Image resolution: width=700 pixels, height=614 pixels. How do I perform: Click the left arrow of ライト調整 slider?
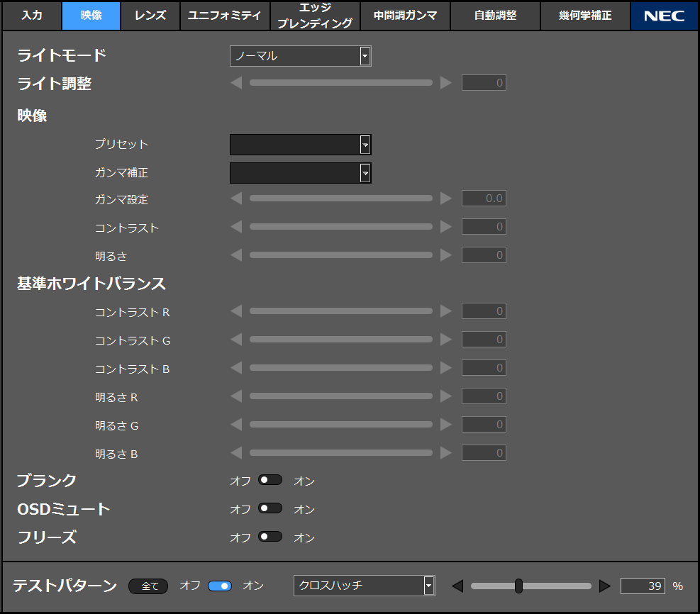coord(236,83)
